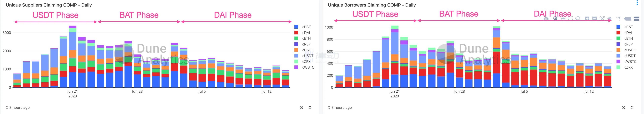
Task: Click the autoscale icon in modebar
Action: click(x=602, y=19)
